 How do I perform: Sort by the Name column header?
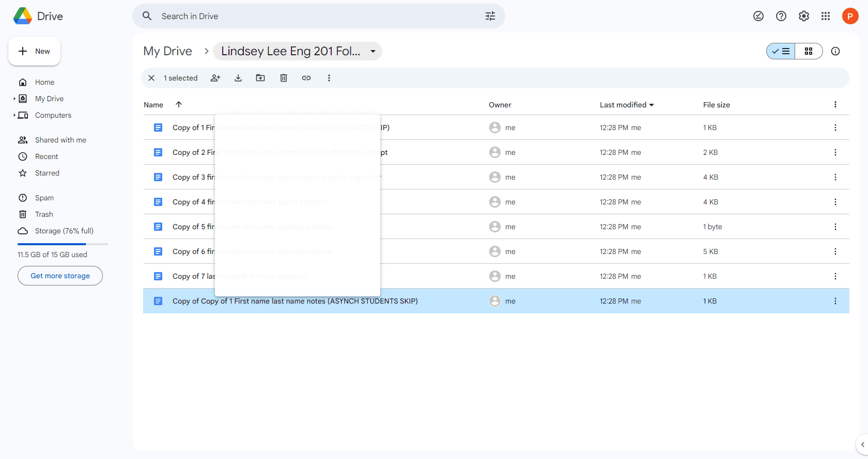click(153, 105)
